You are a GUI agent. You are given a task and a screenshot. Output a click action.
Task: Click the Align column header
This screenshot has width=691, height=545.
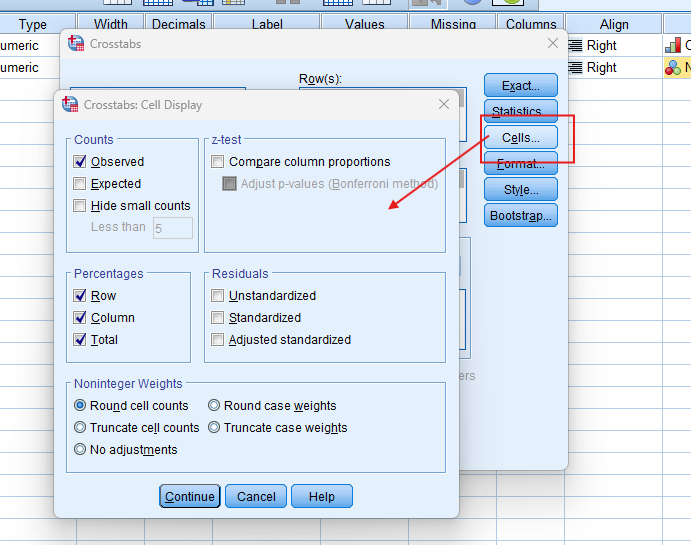tap(614, 24)
